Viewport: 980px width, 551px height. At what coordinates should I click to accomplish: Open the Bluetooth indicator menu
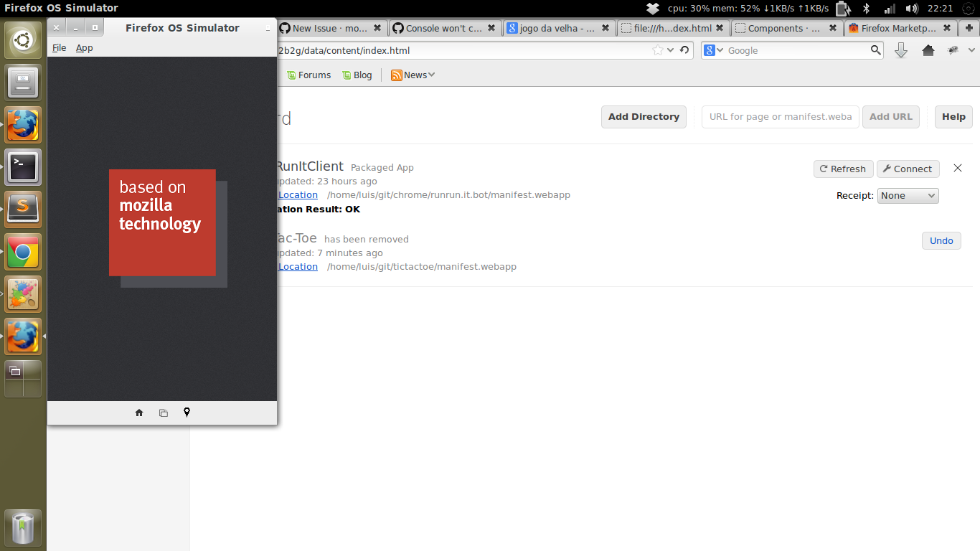coord(866,9)
